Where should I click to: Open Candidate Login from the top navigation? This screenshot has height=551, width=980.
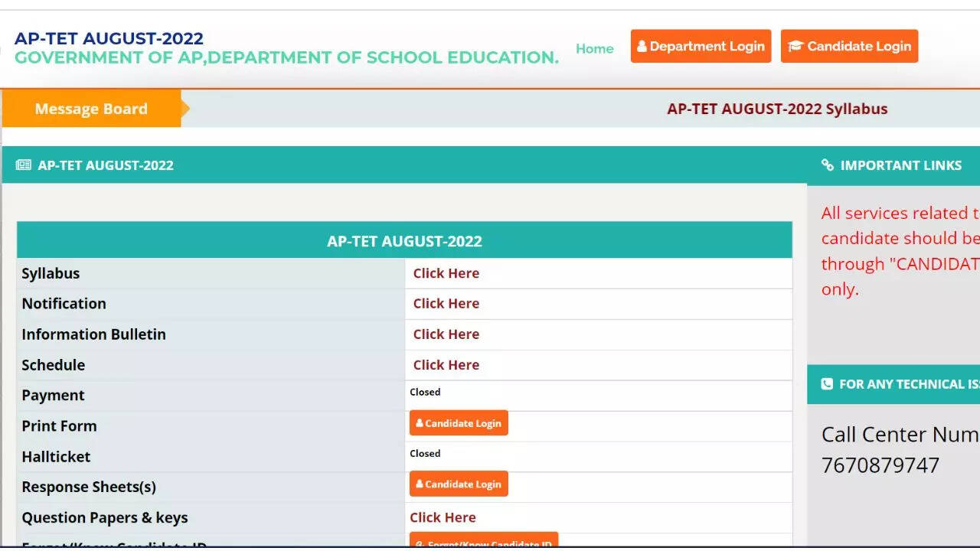click(850, 47)
